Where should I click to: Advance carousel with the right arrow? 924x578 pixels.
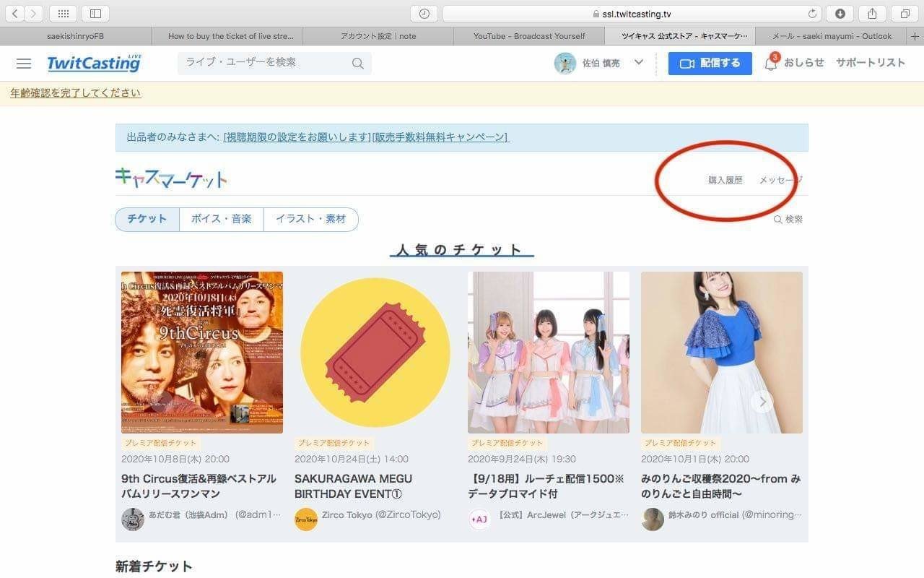tap(762, 402)
